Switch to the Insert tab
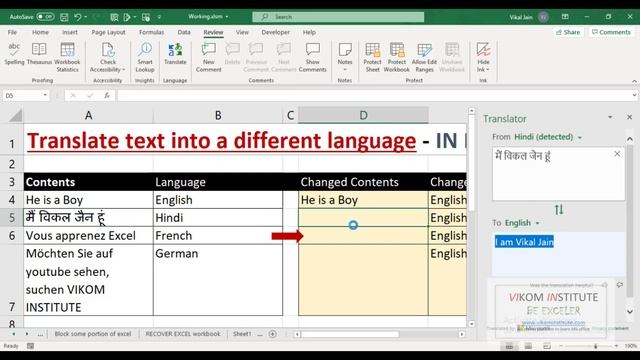The width and height of the screenshot is (640, 360). tap(70, 32)
